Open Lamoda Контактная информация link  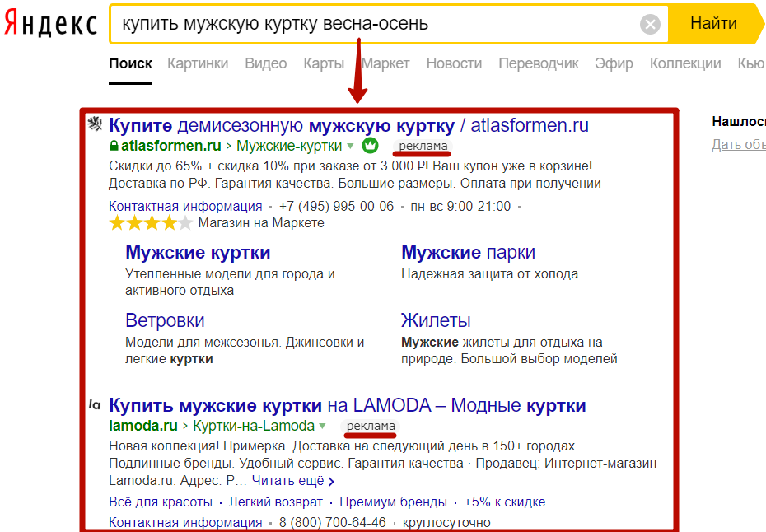[x=185, y=522]
